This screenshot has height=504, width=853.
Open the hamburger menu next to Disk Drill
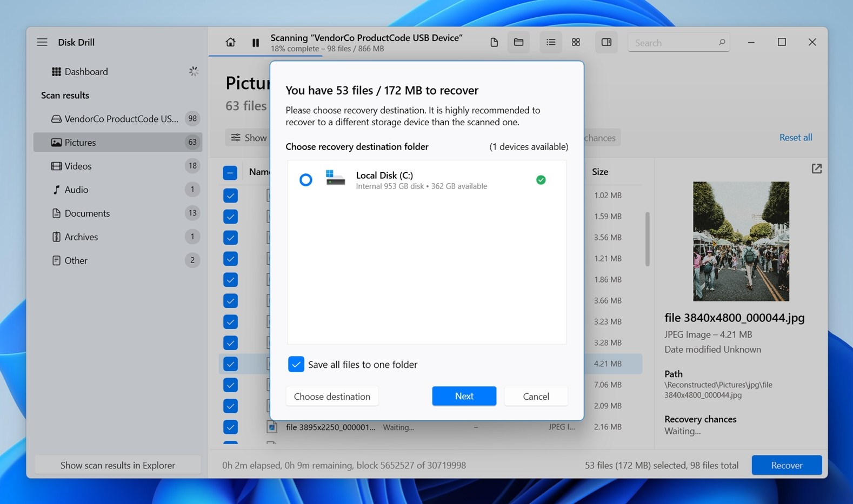[x=42, y=42]
